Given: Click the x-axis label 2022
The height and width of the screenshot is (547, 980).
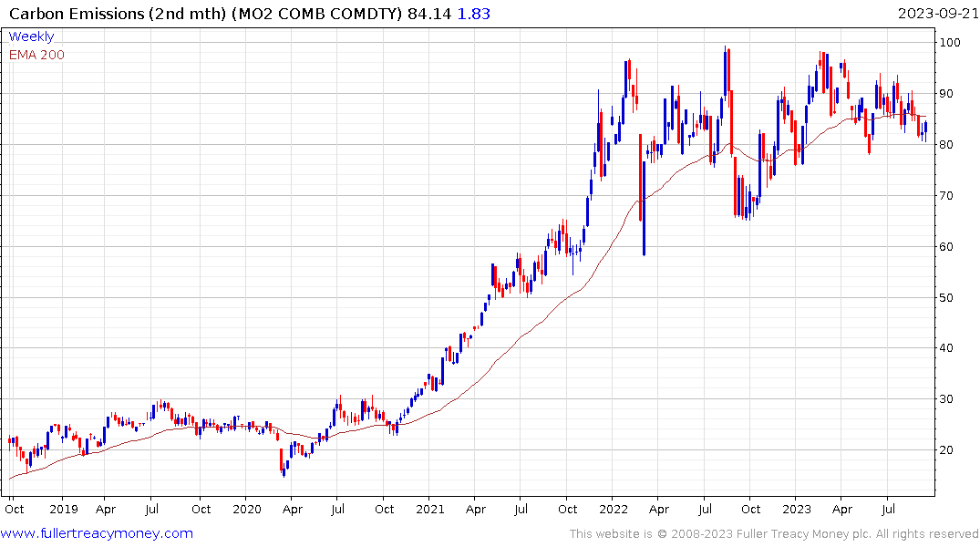Looking at the screenshot, I should point(614,510).
